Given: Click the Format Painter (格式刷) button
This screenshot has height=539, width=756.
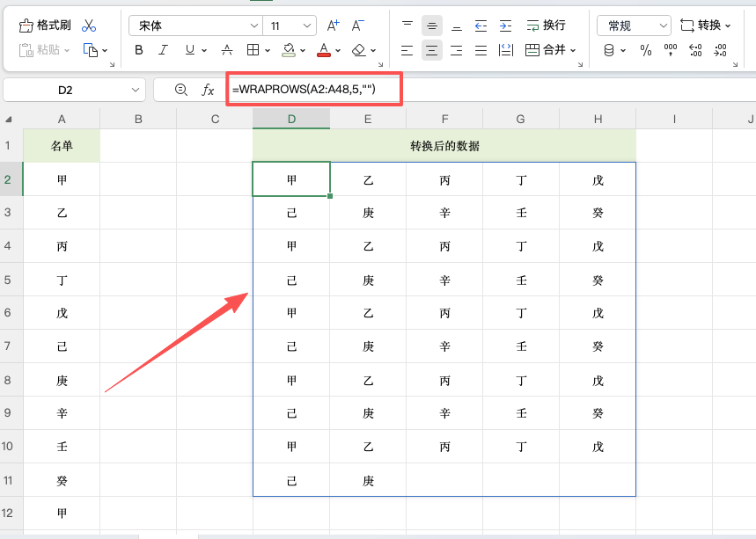Looking at the screenshot, I should [x=45, y=25].
